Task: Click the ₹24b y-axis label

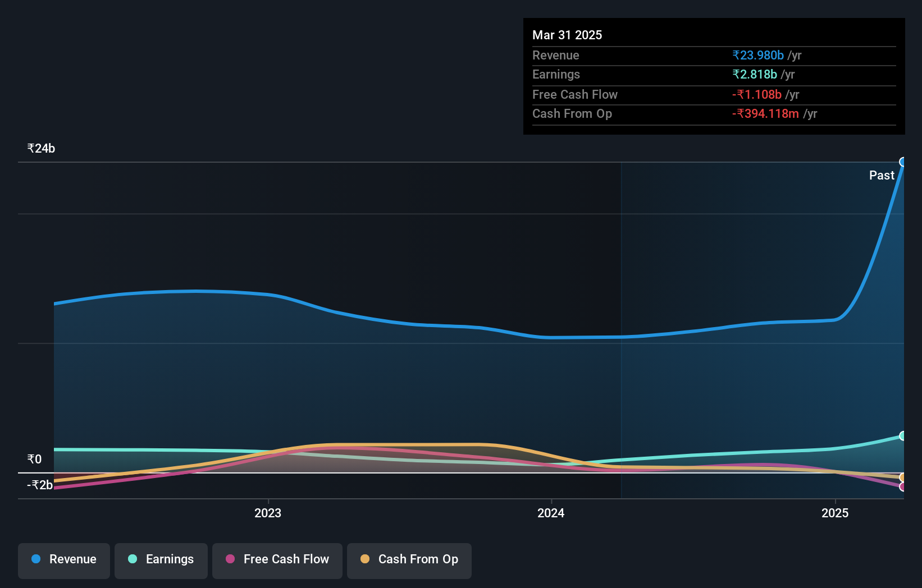Action: [41, 148]
